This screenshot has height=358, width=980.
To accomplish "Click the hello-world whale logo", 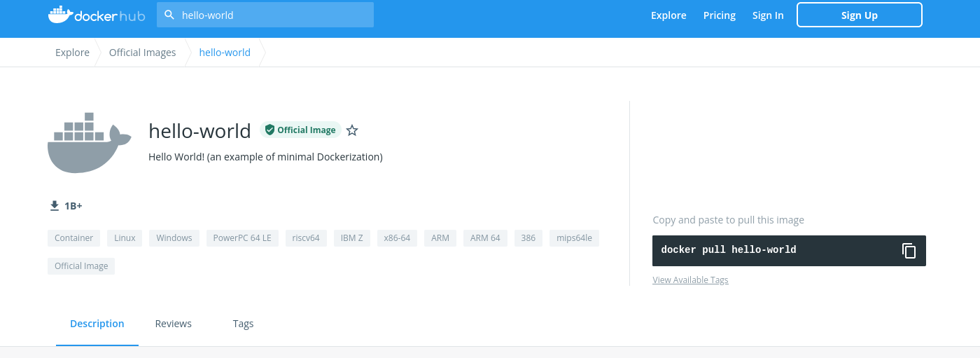I will point(89,142).
